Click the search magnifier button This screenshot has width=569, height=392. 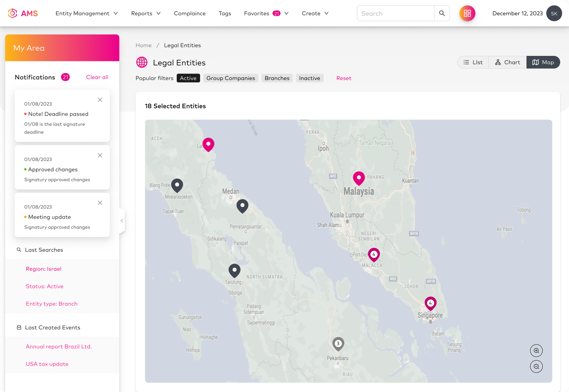tap(442, 13)
